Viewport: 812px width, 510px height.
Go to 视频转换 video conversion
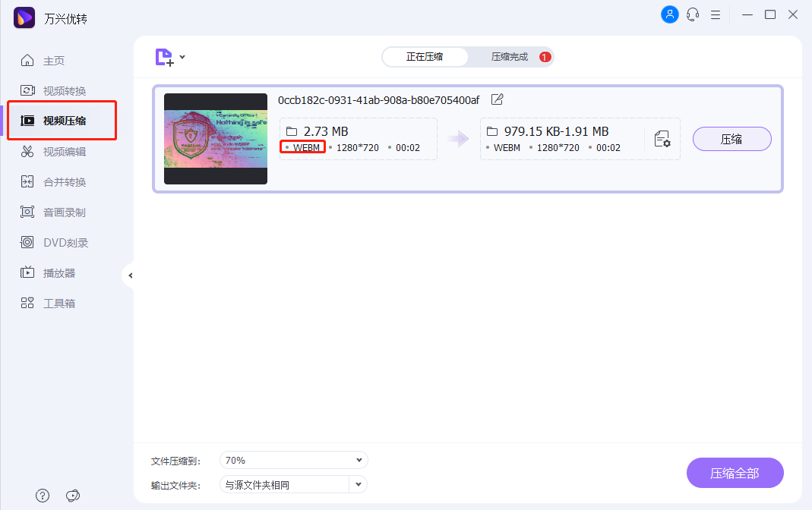pyautogui.click(x=65, y=91)
